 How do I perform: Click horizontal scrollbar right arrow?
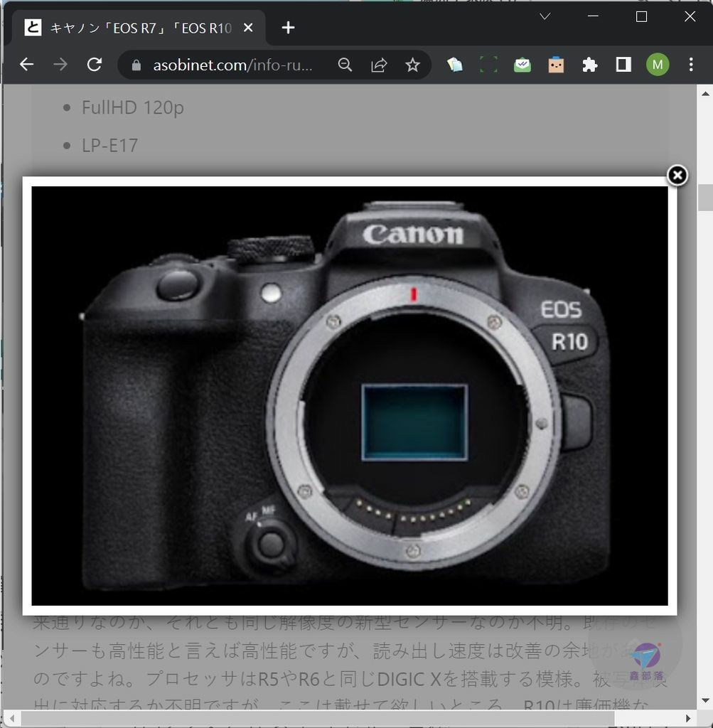(688, 719)
